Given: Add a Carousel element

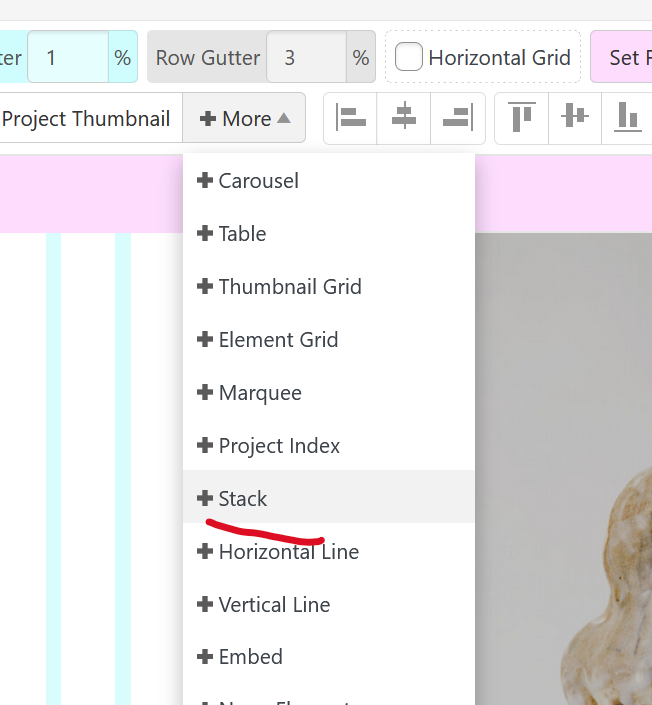Looking at the screenshot, I should click(x=258, y=181).
